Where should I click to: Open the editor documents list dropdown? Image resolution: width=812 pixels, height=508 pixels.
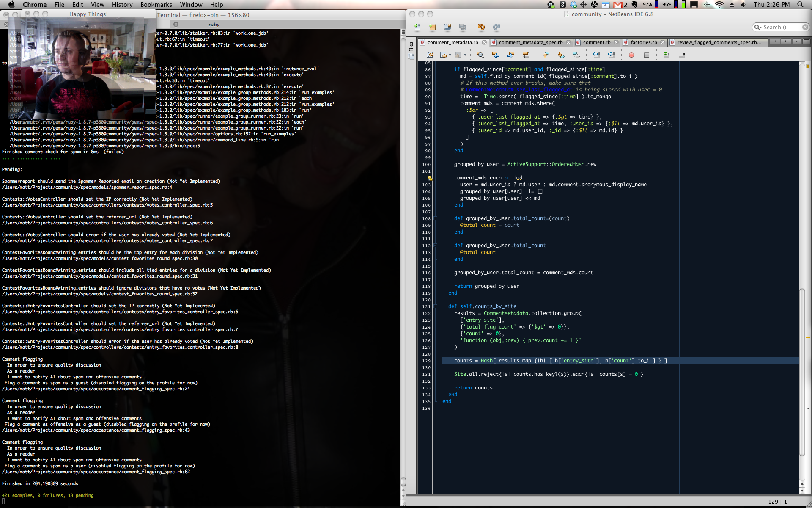[x=796, y=41]
